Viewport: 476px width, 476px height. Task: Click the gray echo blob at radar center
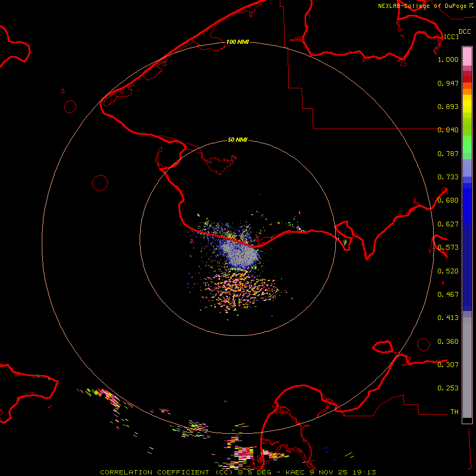tap(241, 254)
